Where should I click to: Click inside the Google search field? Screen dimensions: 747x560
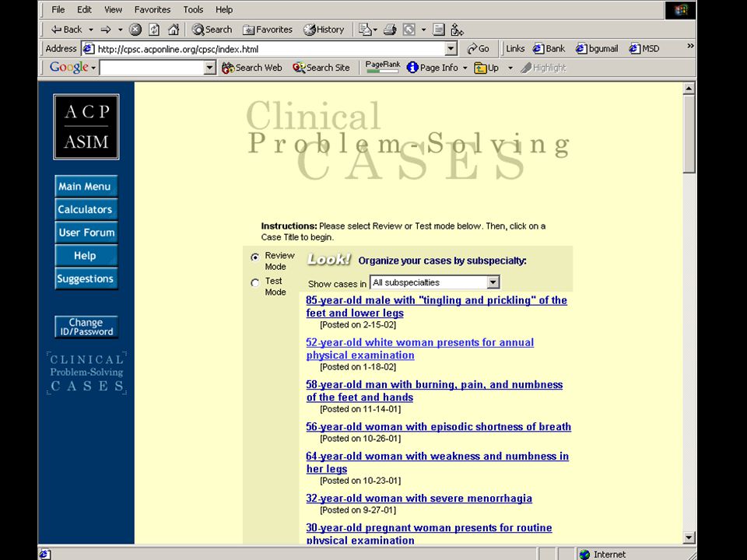coord(152,68)
